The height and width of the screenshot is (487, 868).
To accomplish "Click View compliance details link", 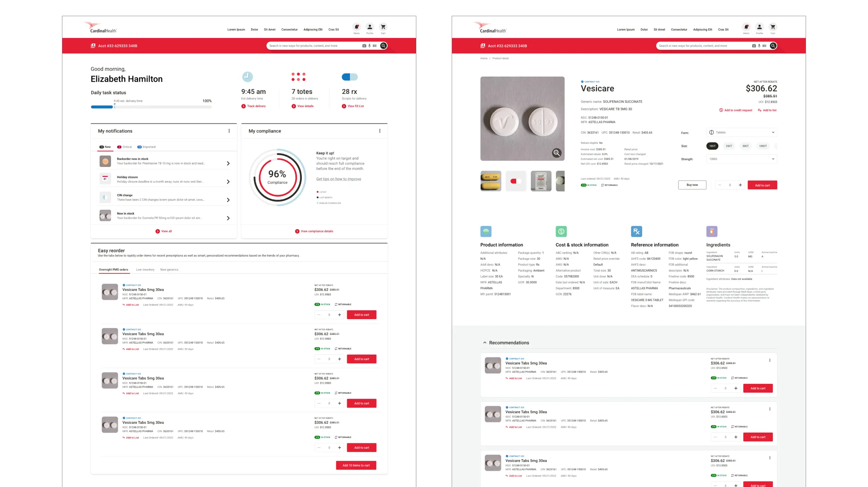I will [314, 231].
